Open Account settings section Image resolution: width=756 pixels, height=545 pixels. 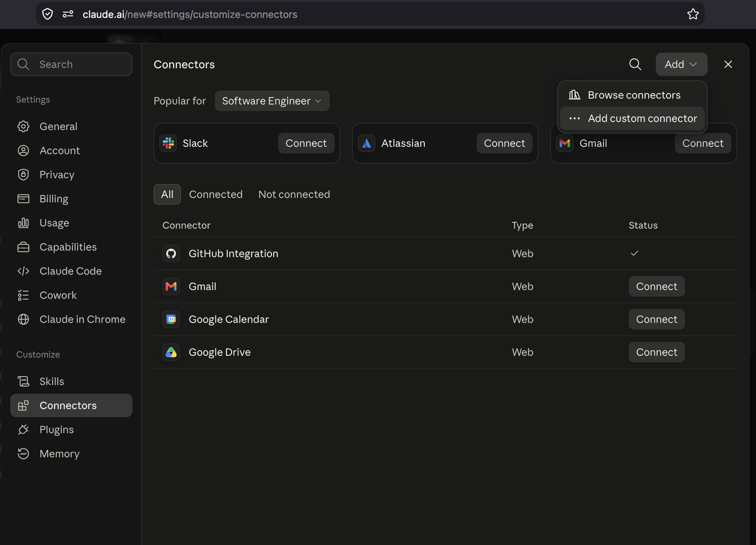pos(71,150)
